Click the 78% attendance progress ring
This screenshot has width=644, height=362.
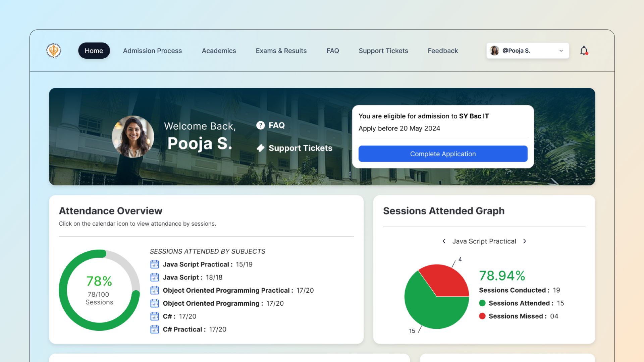[x=99, y=290]
